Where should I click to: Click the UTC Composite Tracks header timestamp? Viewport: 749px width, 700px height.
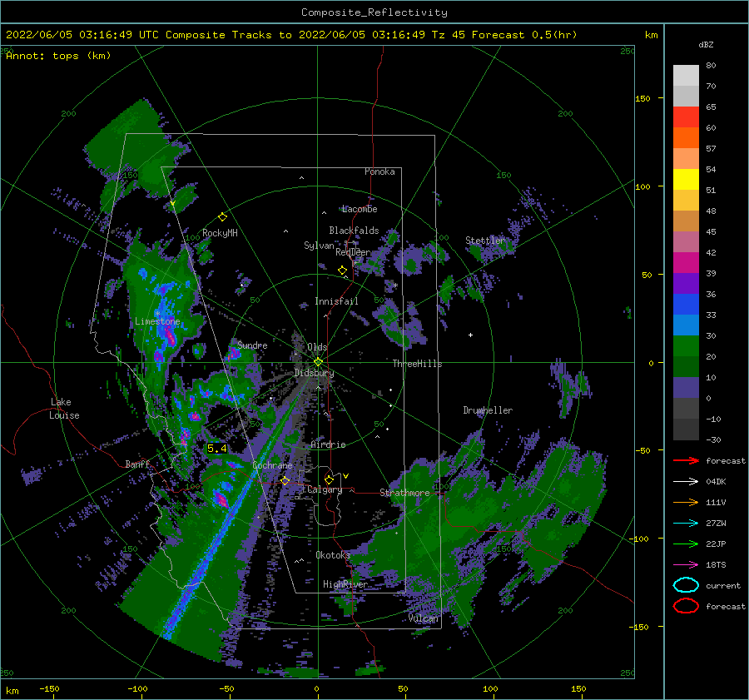pos(291,35)
